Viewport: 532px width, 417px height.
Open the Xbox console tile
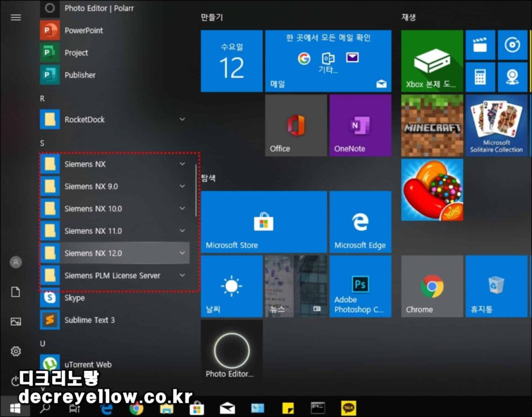(432, 61)
